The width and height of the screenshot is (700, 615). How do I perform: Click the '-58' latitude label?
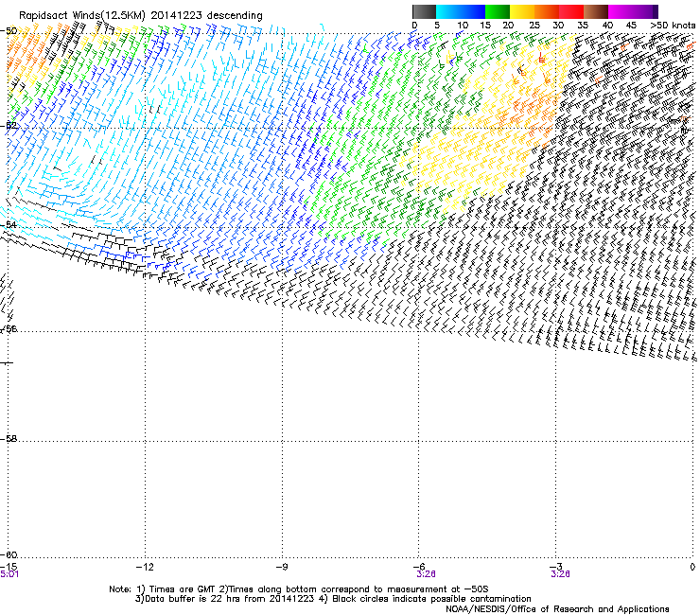(9, 439)
